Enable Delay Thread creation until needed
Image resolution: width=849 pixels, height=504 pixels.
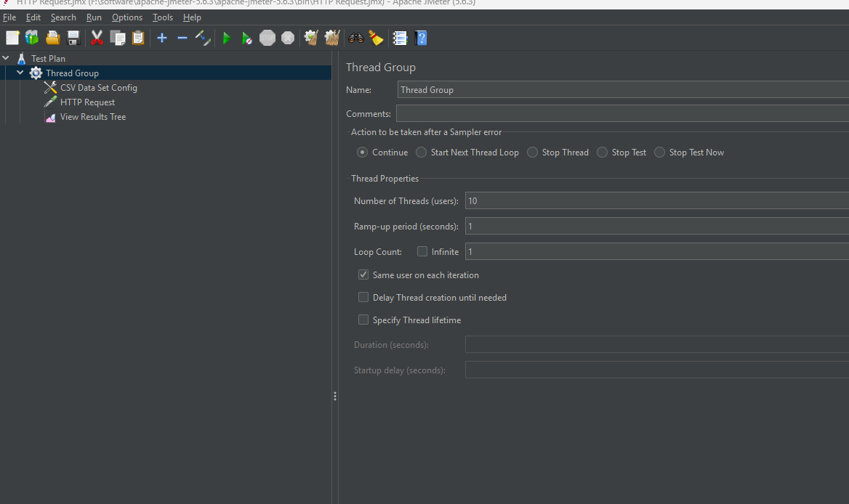click(363, 298)
